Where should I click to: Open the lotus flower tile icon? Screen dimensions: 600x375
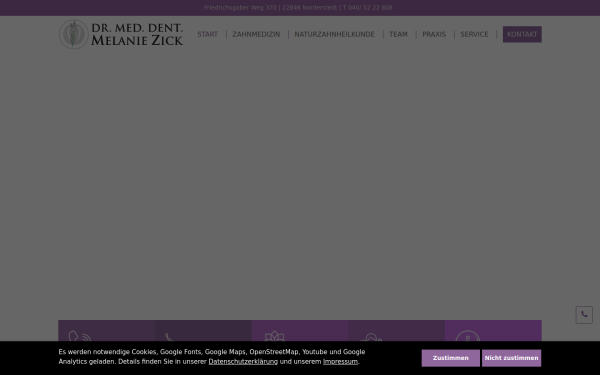pos(274,336)
